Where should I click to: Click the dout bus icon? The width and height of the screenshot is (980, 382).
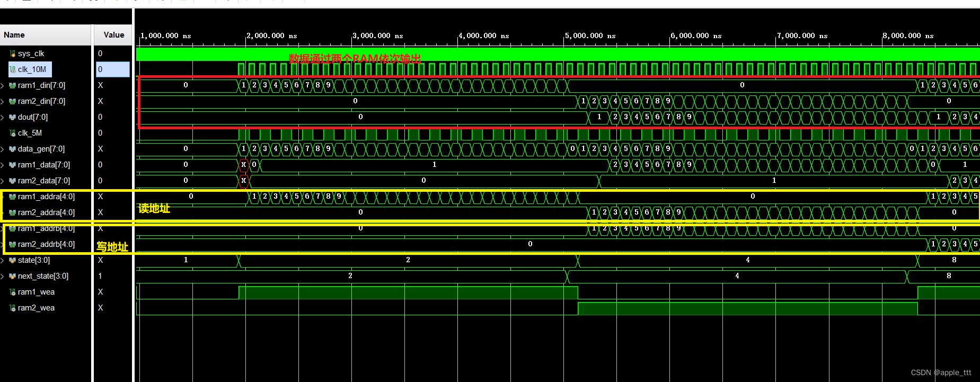click(x=13, y=117)
